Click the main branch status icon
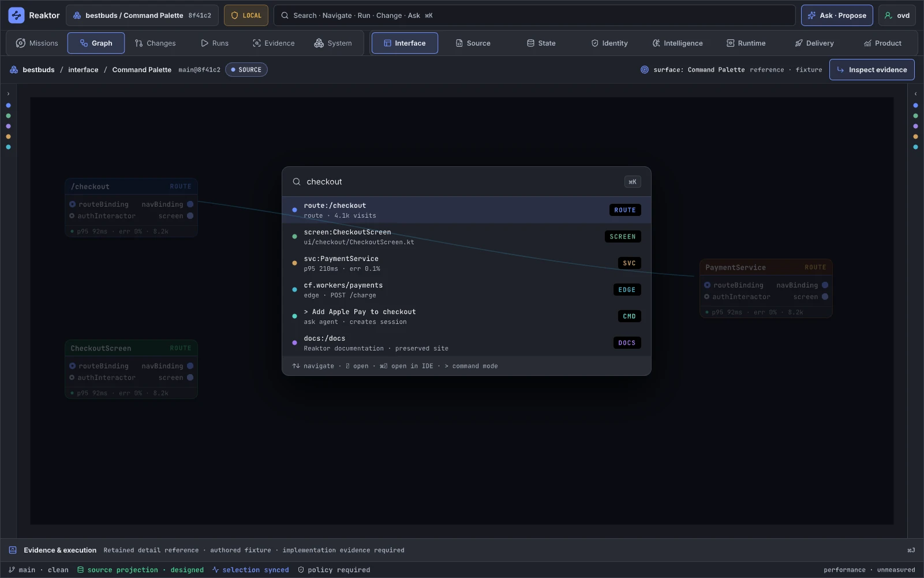 pyautogui.click(x=12, y=570)
